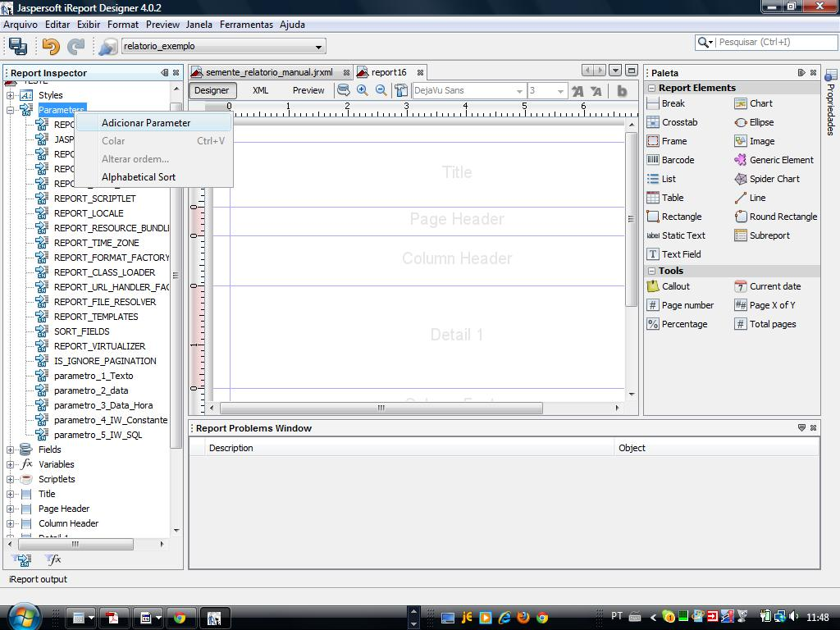Click the report query database icon
The image size is (840, 630).
click(x=344, y=90)
